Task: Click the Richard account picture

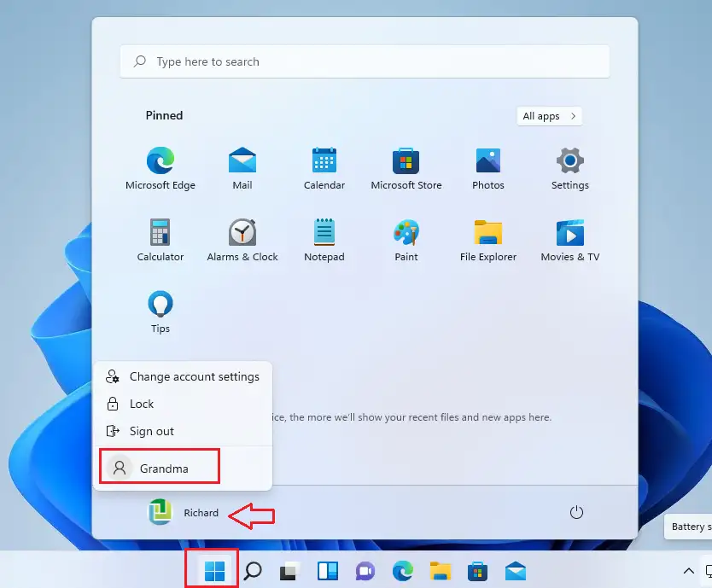Action: pos(160,512)
